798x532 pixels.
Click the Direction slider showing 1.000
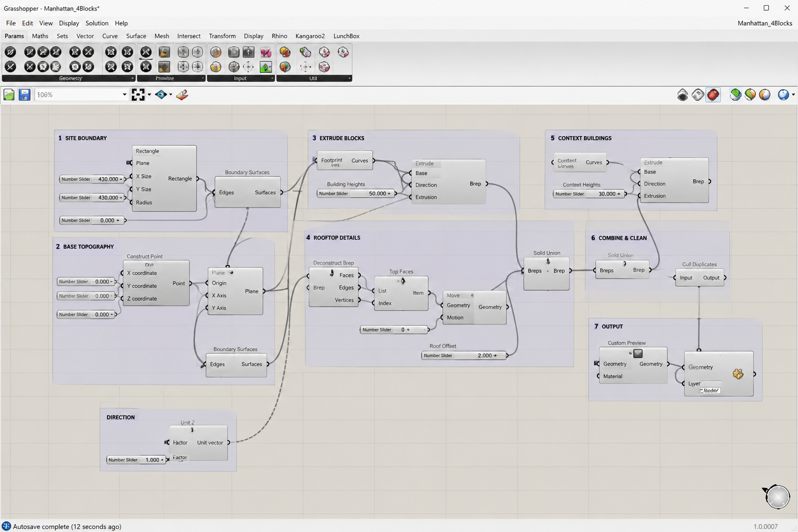tap(136, 460)
